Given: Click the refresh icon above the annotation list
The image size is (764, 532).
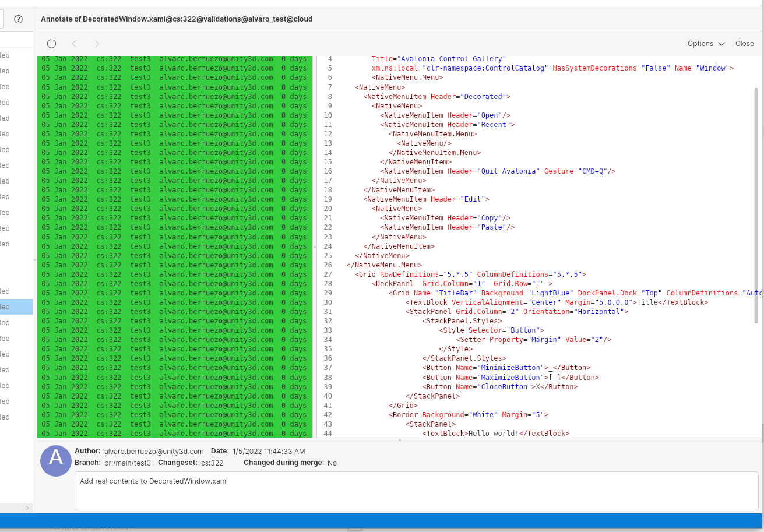Looking at the screenshot, I should coord(52,43).
